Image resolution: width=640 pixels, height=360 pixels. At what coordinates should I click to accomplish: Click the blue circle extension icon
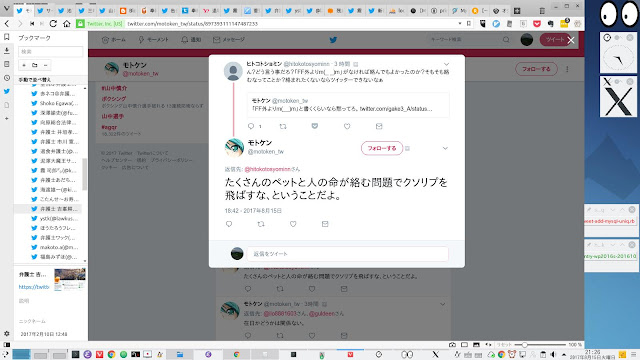[x=496, y=24]
